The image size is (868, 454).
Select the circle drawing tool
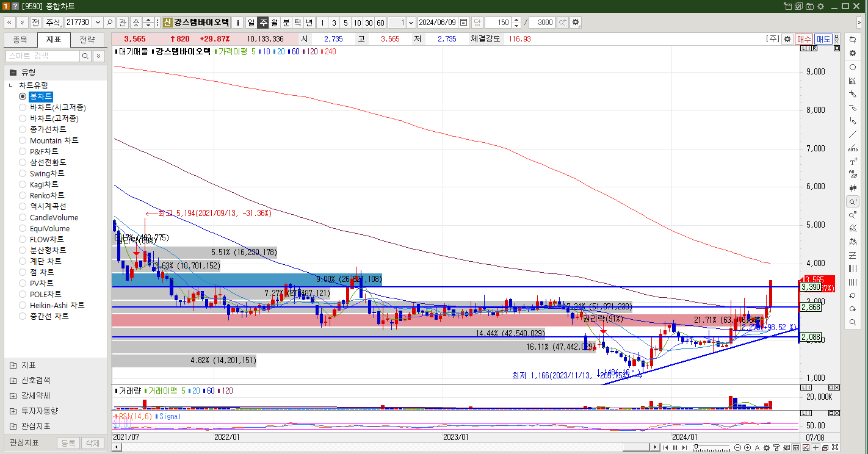[x=853, y=67]
